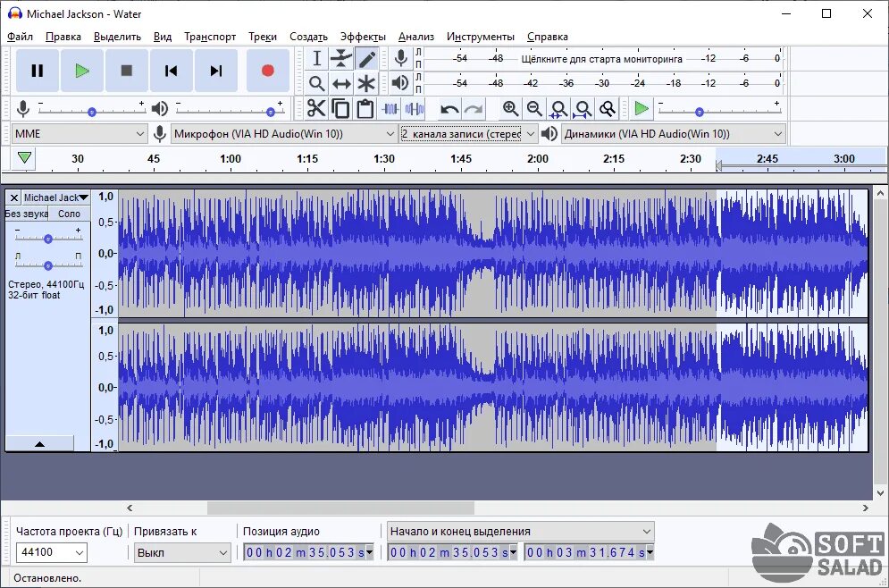
Task: Click the playback meter speaker icon
Action: tap(401, 83)
